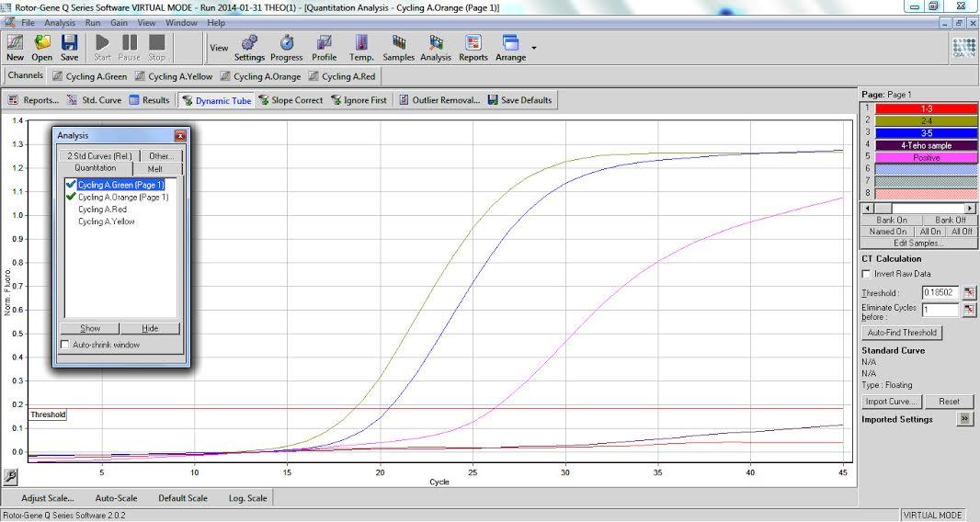Open the File menu
Viewport: 980px width, 522px height.
tap(28, 22)
